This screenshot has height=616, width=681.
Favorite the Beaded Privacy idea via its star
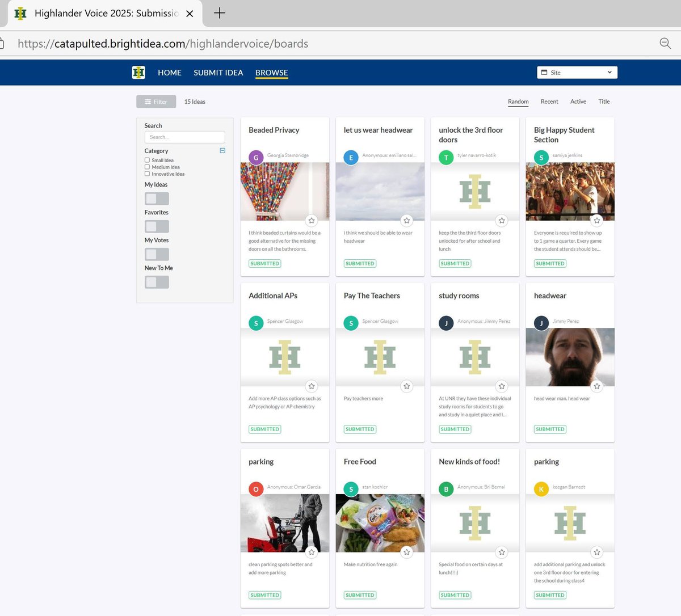(311, 221)
